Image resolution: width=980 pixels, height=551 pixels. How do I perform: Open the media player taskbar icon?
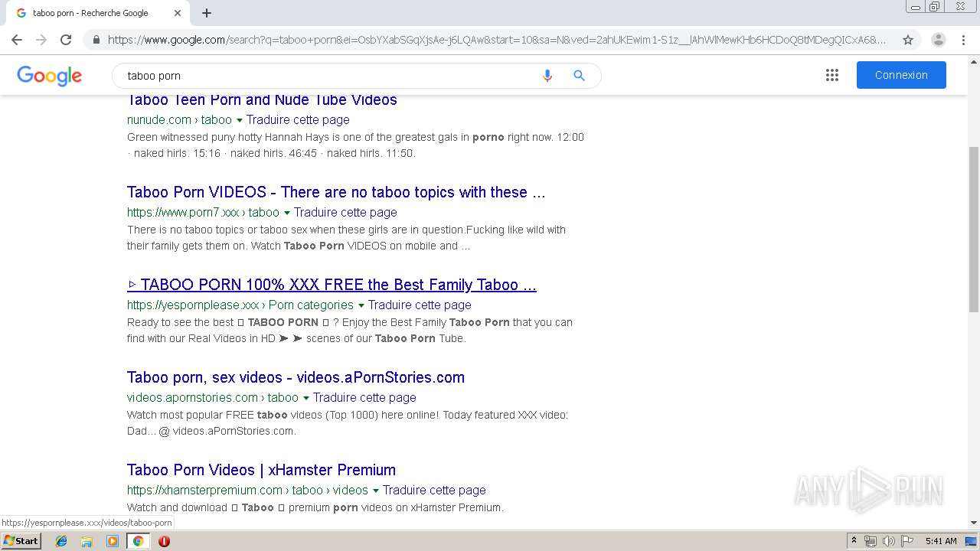(113, 541)
